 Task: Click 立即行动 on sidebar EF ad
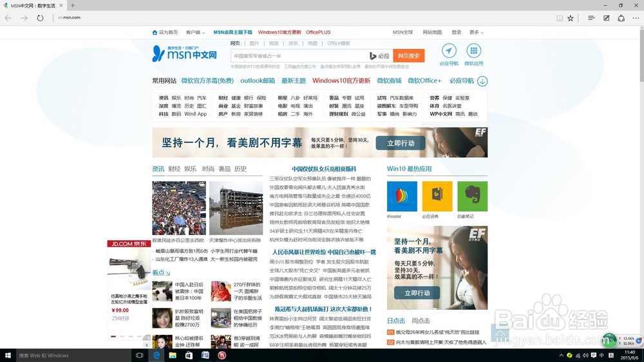point(417,293)
